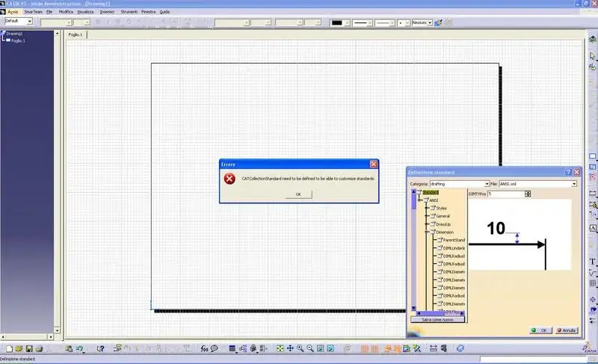Open the File ANSI.xml dropdown
598x364 pixels.
pyautogui.click(x=574, y=184)
